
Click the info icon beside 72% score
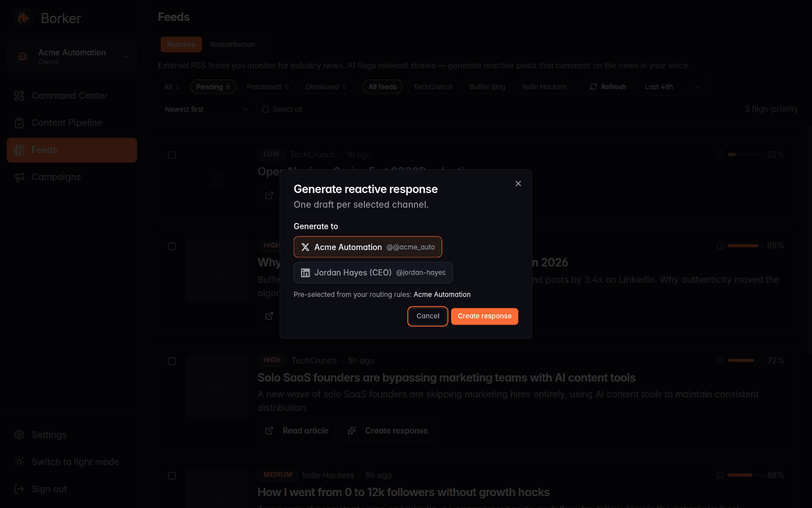[x=721, y=361]
